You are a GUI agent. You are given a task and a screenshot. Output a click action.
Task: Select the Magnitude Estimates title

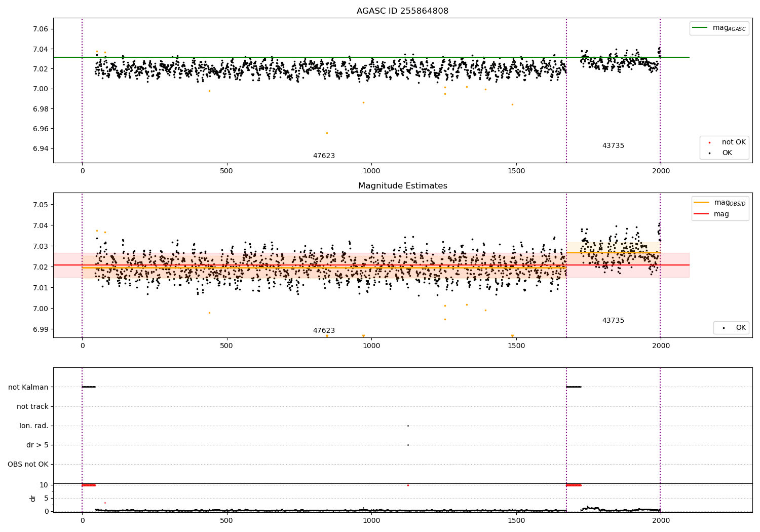coord(402,186)
